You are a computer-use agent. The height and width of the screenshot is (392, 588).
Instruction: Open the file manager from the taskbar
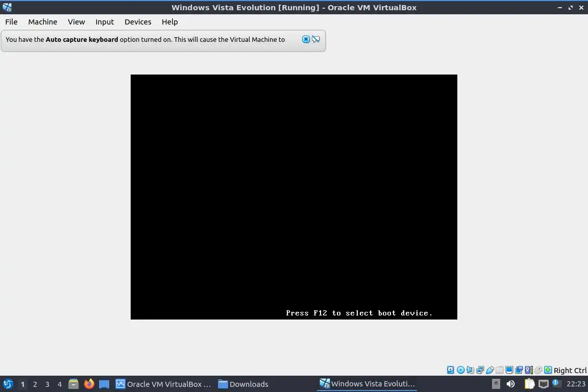[73, 384]
